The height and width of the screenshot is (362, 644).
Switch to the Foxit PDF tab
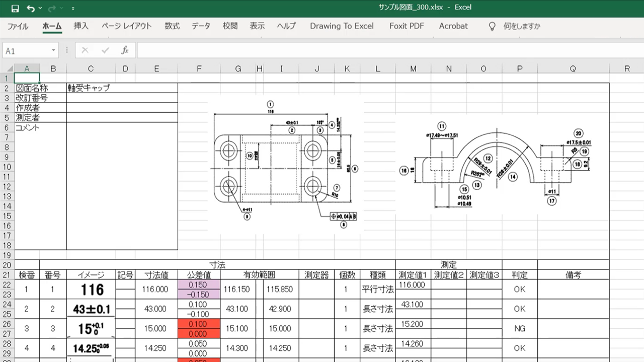point(407,26)
